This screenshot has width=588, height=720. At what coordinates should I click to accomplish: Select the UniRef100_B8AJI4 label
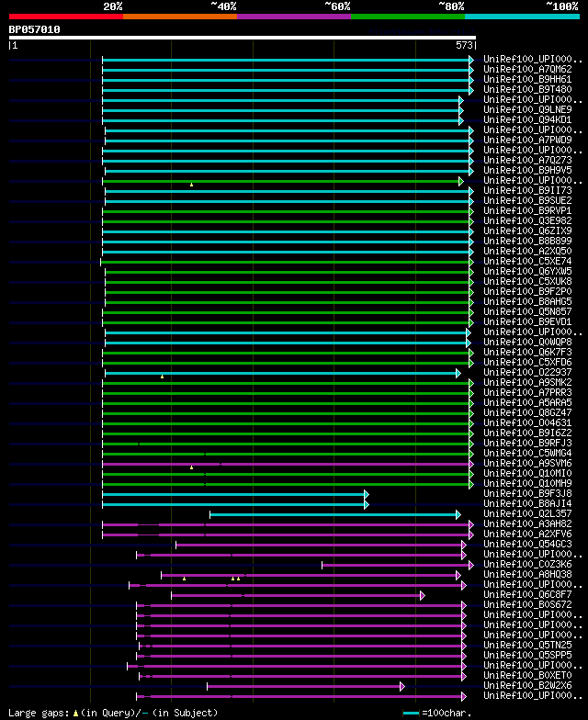coord(527,503)
